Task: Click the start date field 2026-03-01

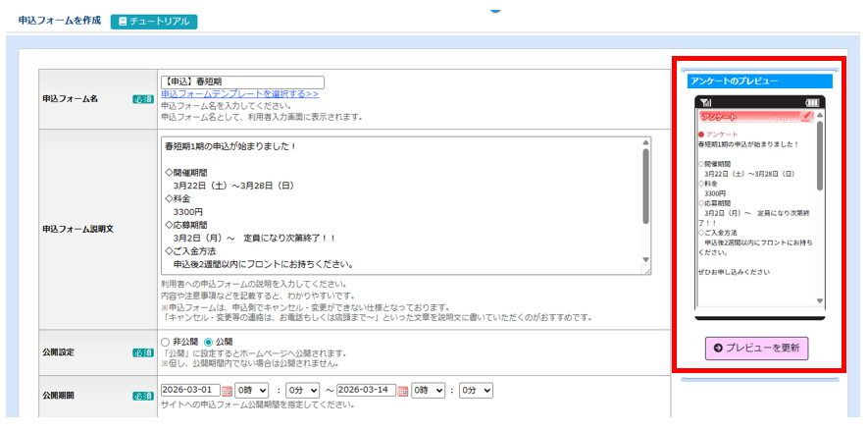Action: click(189, 390)
